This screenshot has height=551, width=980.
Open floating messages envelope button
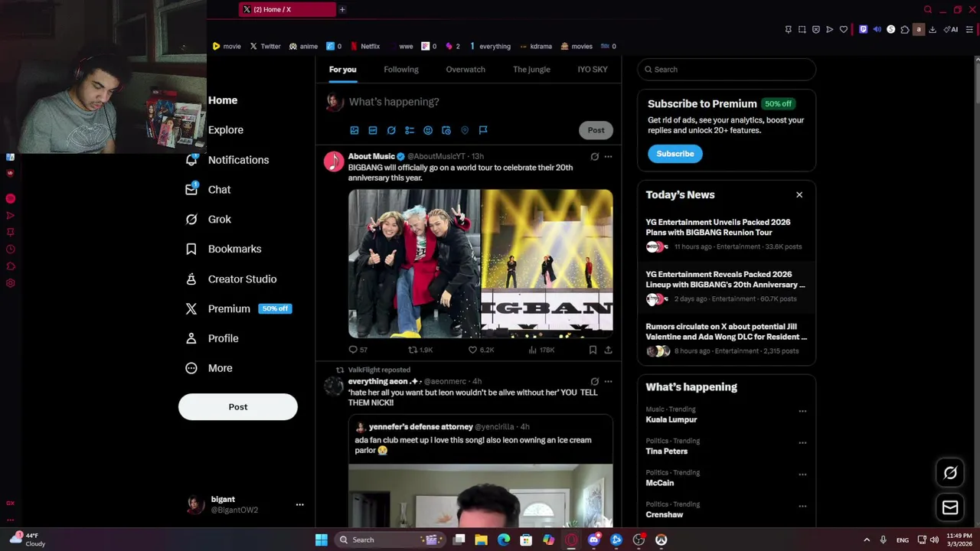[950, 507]
